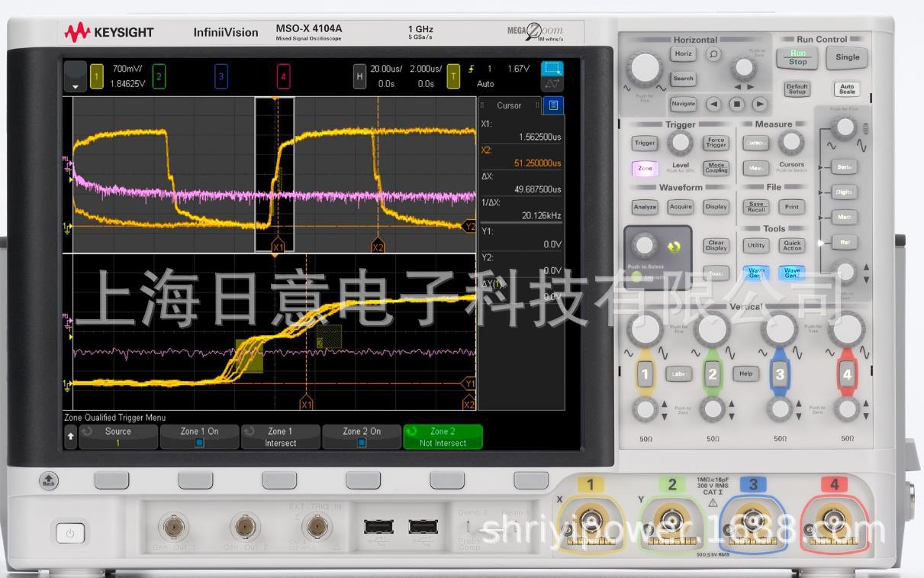Click the X2 cursor marker on the waveform
Viewport: 924px width, 578px height.
pyautogui.click(x=378, y=246)
